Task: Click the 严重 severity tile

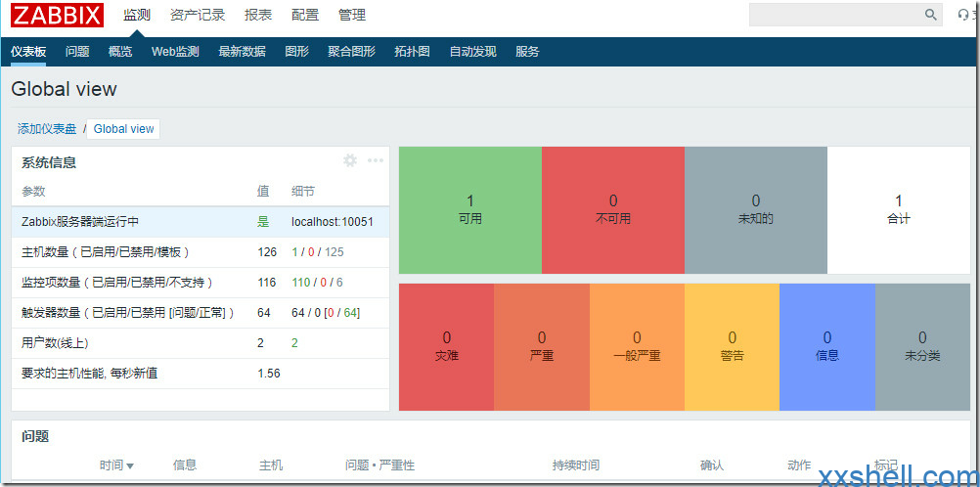Action: coord(542,347)
